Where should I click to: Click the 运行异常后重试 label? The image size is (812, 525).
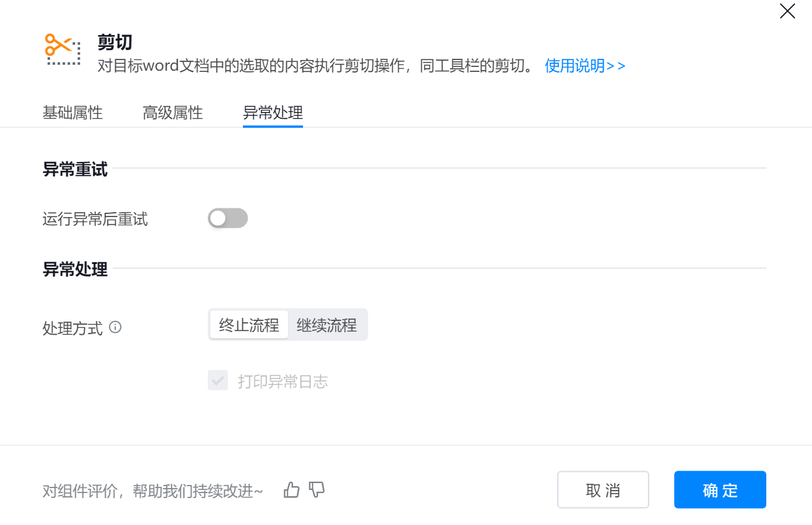(x=95, y=220)
